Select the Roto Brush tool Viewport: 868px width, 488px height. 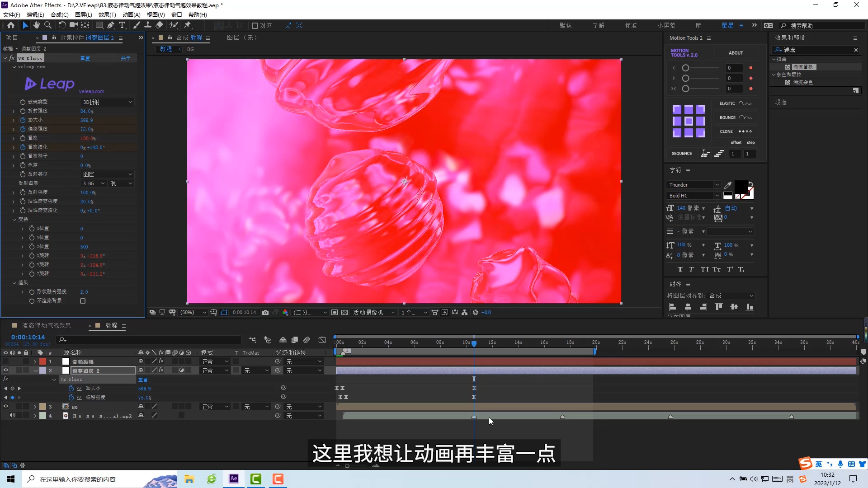click(174, 25)
